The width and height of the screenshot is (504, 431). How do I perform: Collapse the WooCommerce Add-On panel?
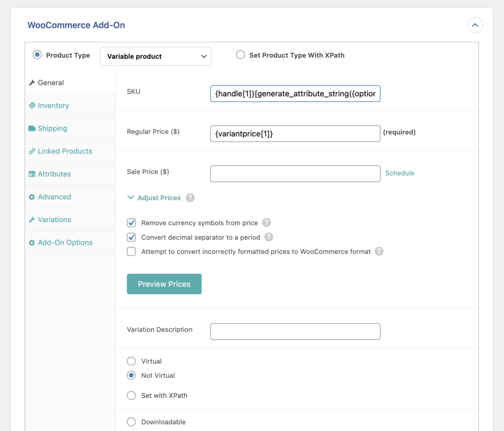[x=475, y=25]
